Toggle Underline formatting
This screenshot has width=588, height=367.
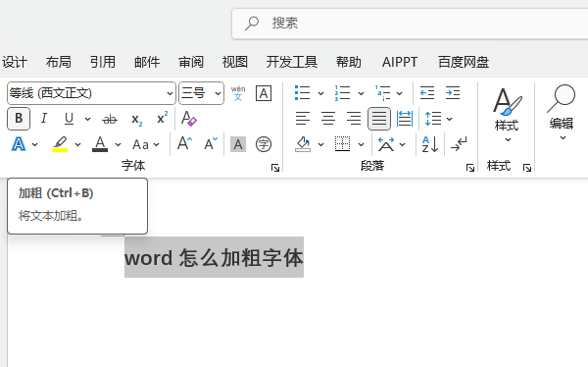click(69, 119)
